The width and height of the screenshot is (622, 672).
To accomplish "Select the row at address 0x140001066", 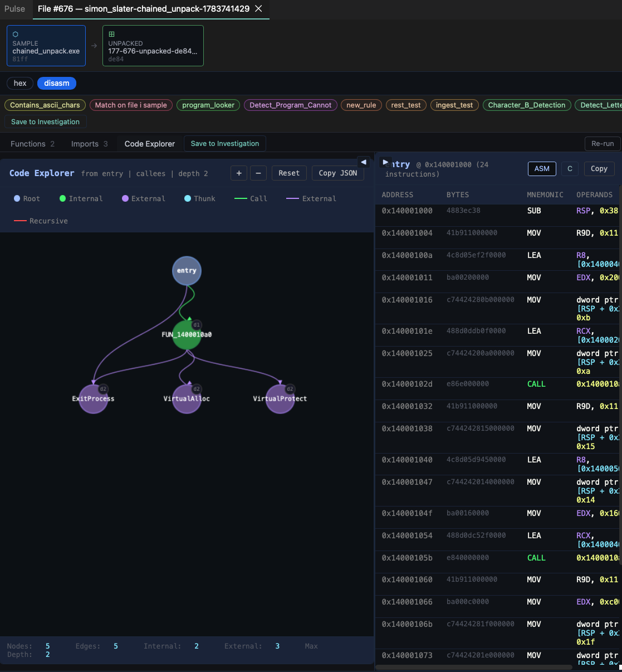I will point(498,606).
